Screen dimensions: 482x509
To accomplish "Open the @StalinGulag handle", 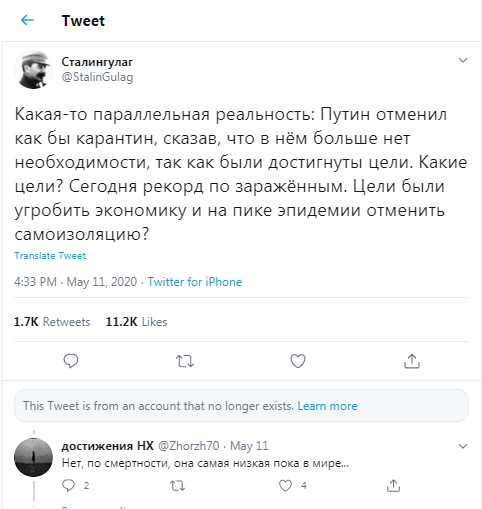I will [97, 77].
